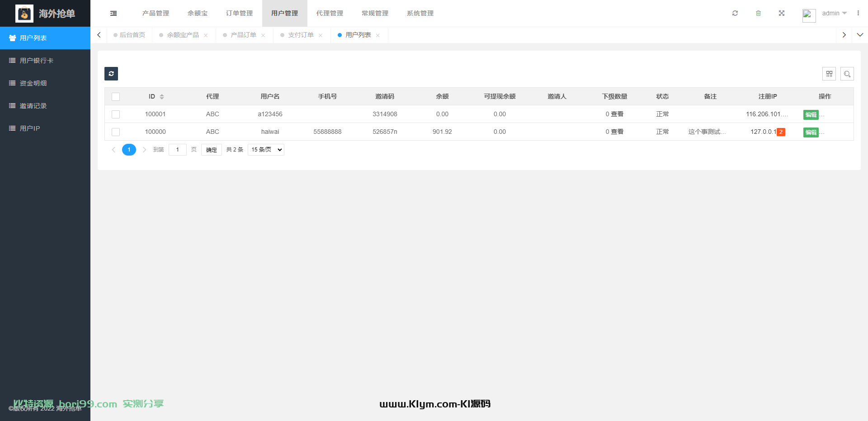
Task: View subordinates 查看 for user haiwai
Action: (617, 132)
